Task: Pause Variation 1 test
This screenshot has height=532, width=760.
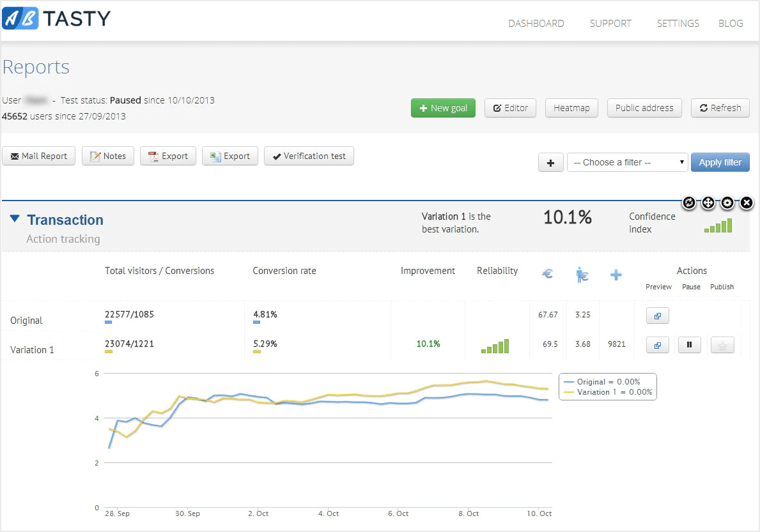Action: click(689, 346)
